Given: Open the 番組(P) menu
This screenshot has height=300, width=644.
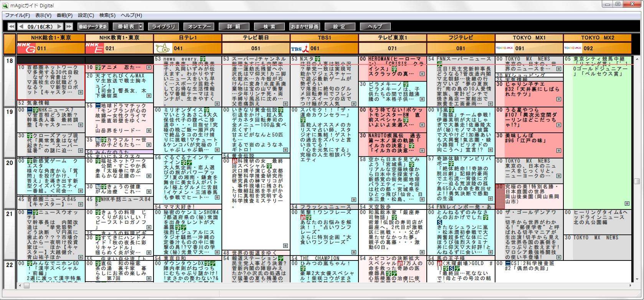Looking at the screenshot, I should coord(64,15).
